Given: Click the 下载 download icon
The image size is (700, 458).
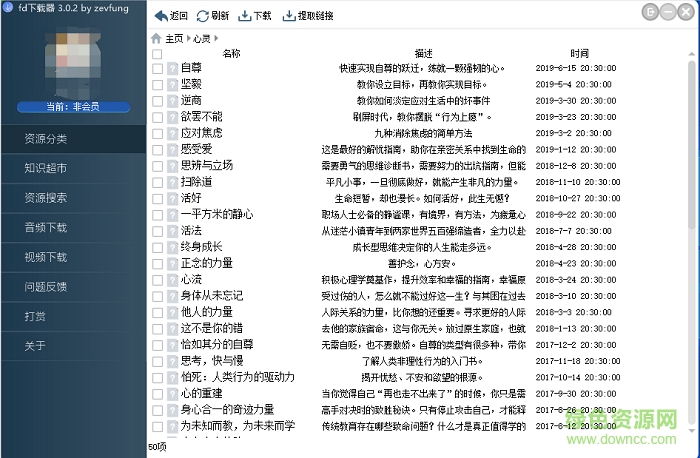Looking at the screenshot, I should 245,16.
